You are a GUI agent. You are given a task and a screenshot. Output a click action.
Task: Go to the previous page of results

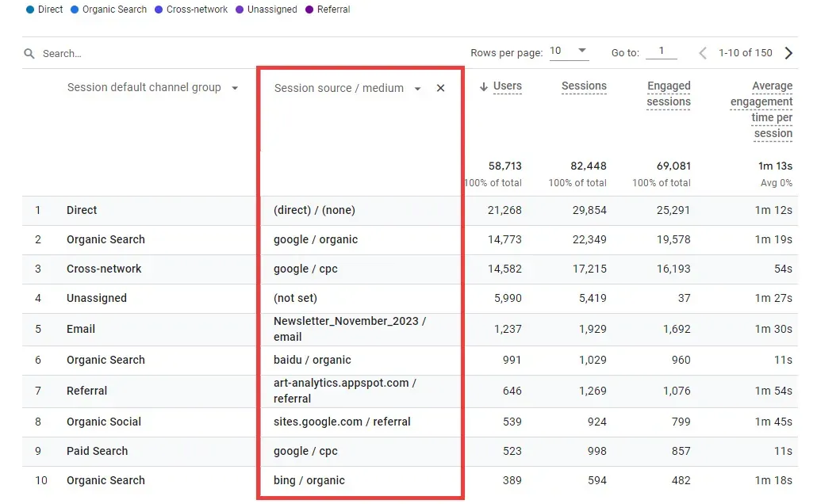pos(703,53)
